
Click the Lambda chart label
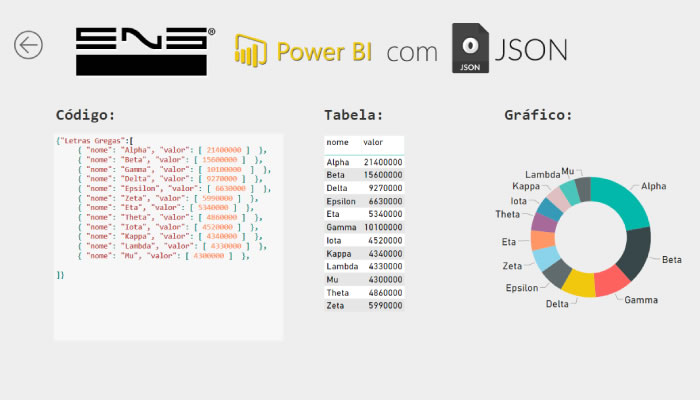coord(542,175)
